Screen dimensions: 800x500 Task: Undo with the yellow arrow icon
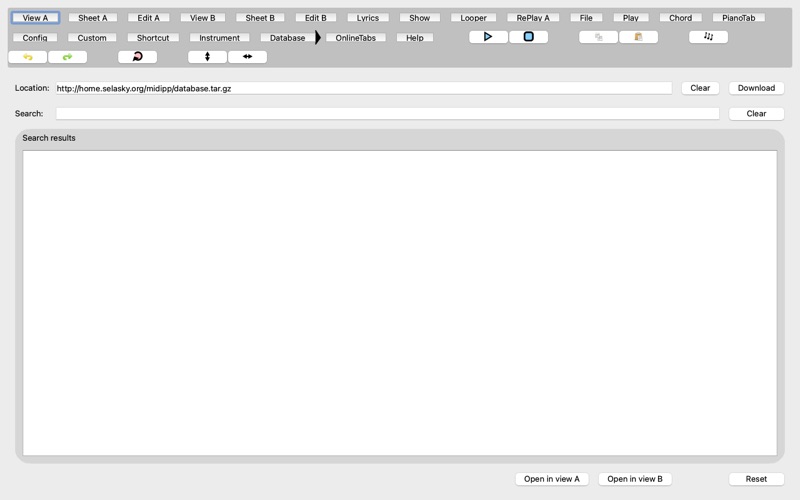coord(28,57)
